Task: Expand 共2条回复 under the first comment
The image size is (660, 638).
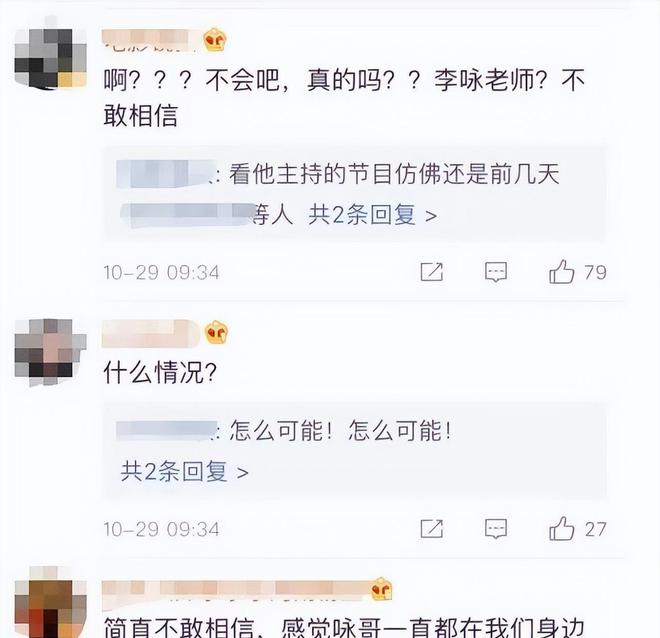Action: [x=373, y=215]
